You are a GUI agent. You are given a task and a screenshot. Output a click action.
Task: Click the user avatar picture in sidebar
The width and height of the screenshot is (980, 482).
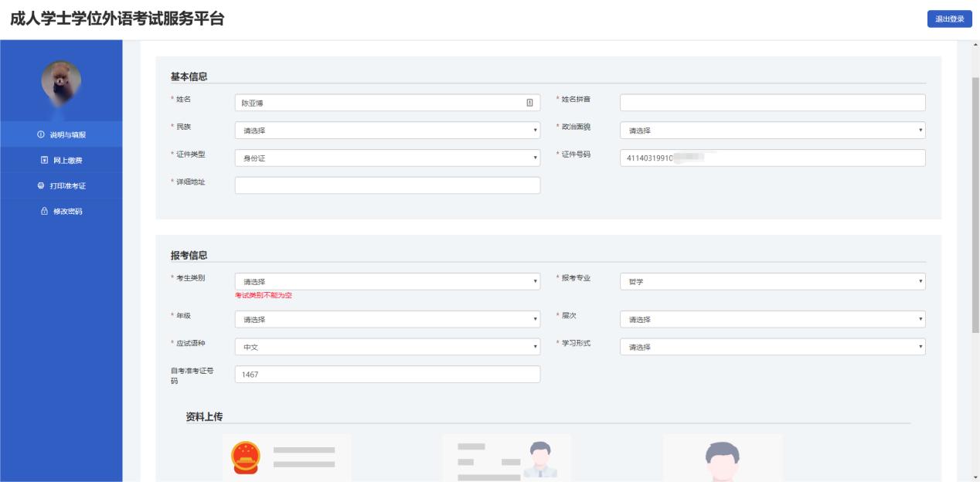coord(61,81)
